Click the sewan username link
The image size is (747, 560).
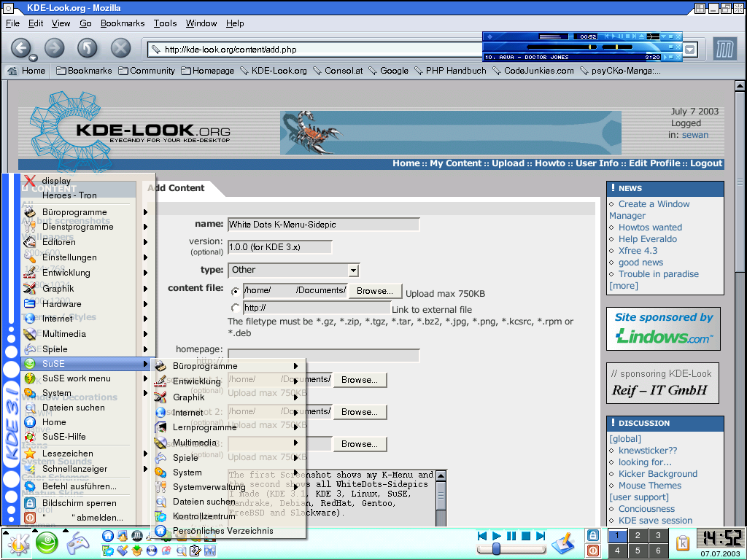tap(695, 135)
